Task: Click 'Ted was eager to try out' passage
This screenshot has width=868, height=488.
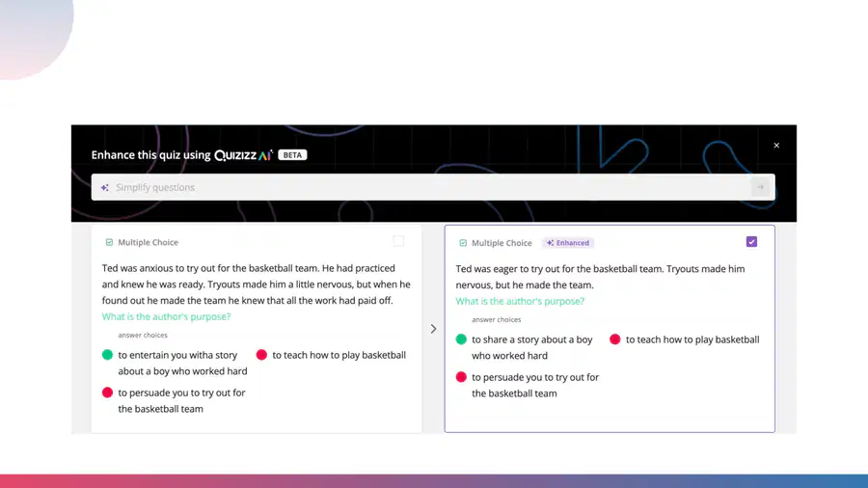Action: (x=600, y=277)
